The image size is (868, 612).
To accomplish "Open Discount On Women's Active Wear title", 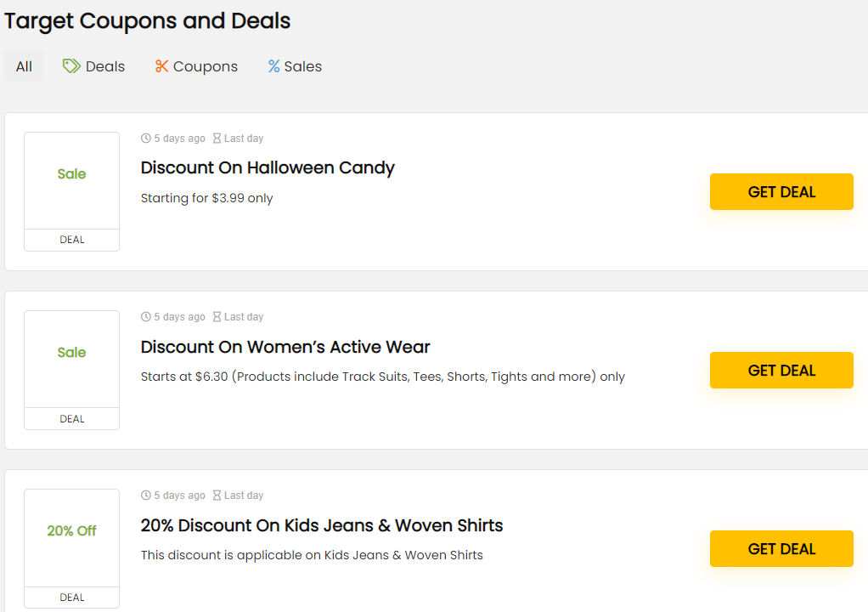I will click(x=285, y=347).
